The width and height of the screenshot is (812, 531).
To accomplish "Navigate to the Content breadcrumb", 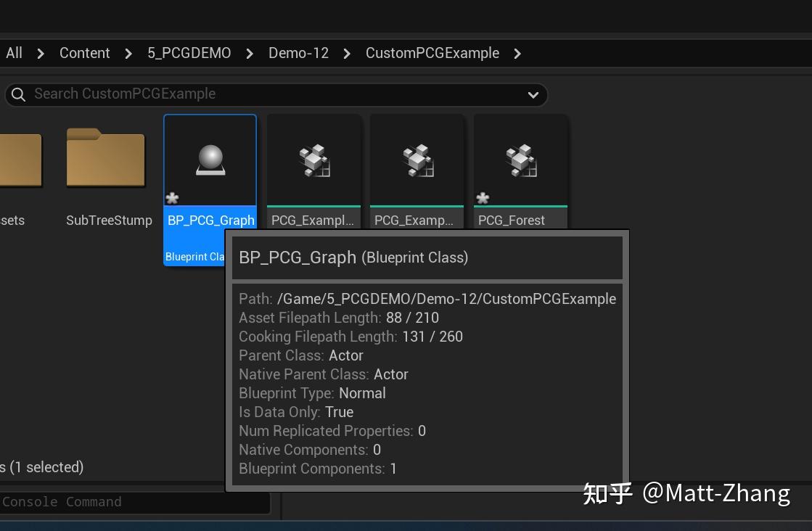I will 84,52.
